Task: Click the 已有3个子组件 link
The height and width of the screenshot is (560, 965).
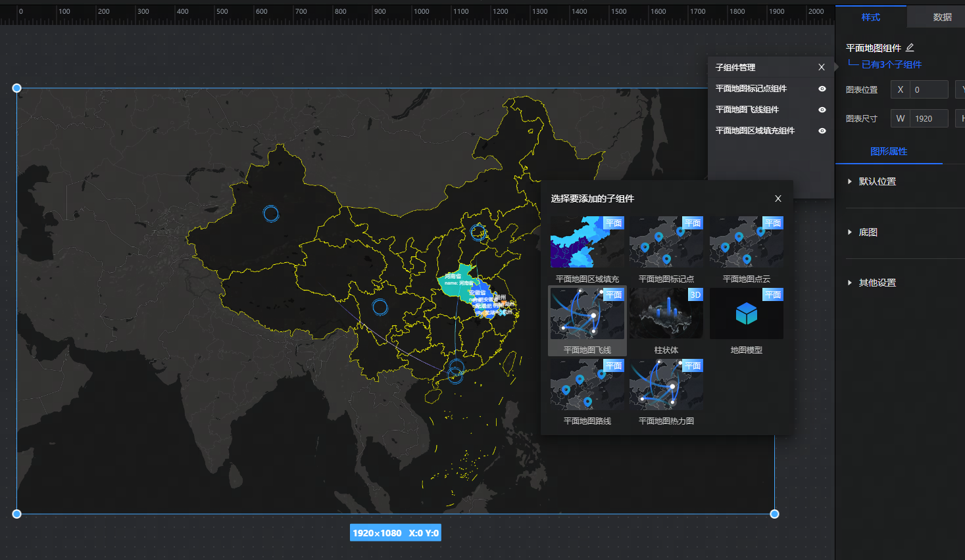Action: tap(891, 64)
